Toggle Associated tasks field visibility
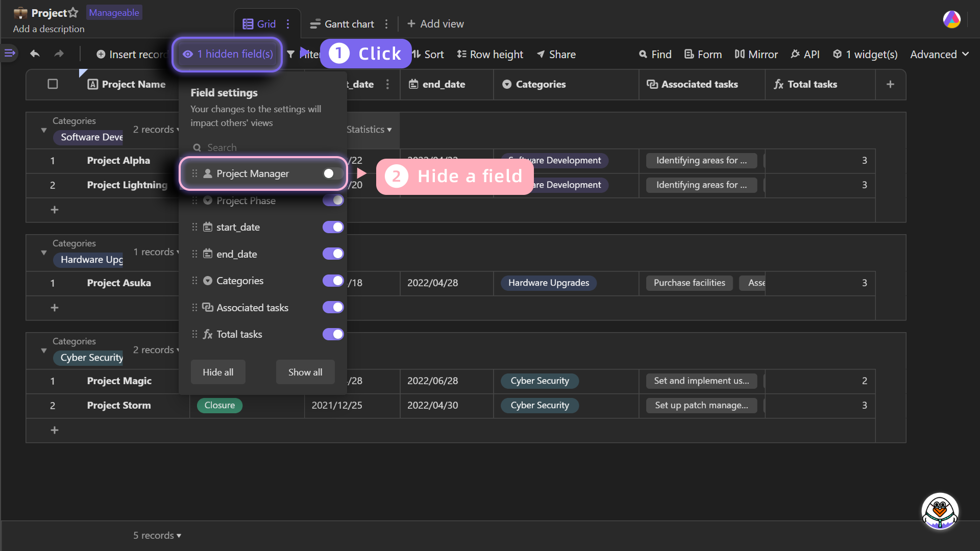Viewport: 980px width, 551px height. click(x=333, y=307)
